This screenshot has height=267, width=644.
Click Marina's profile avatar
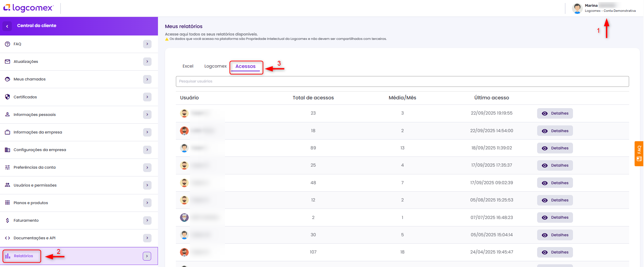click(577, 8)
